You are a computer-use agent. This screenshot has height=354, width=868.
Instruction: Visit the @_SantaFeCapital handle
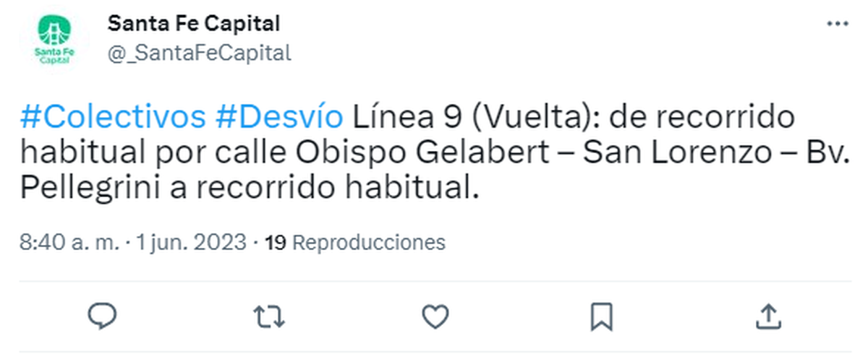199,53
